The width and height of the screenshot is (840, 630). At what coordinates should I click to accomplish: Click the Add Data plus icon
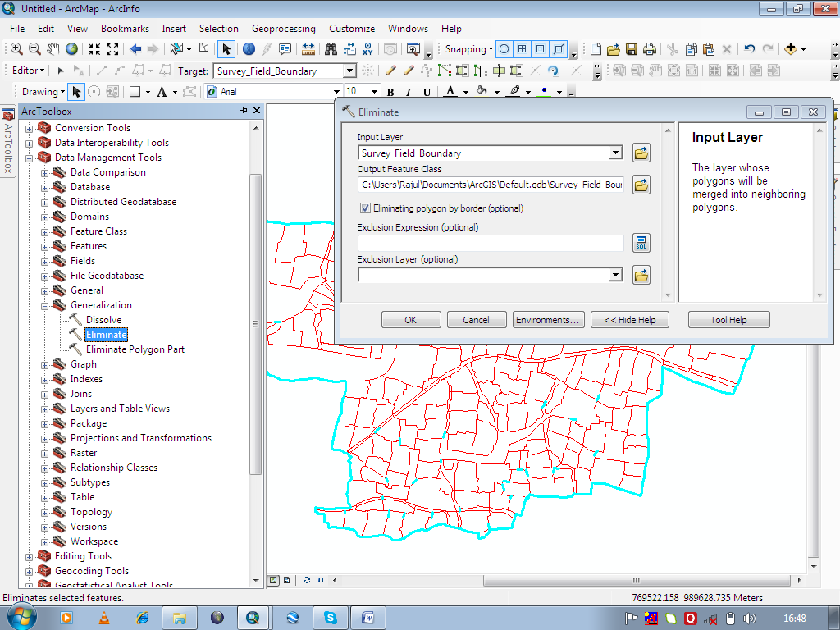790,49
